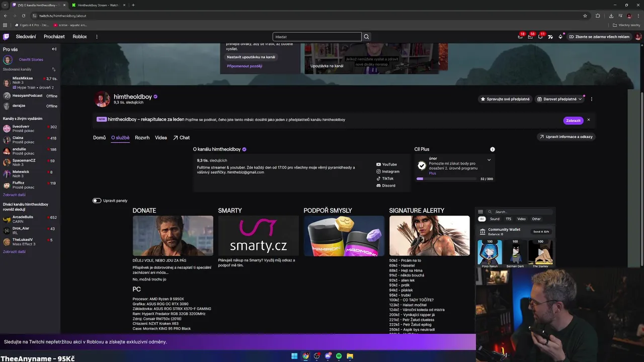Collapse the Pro vás sidebar
This screenshot has width=644, height=362.
[x=54, y=49]
